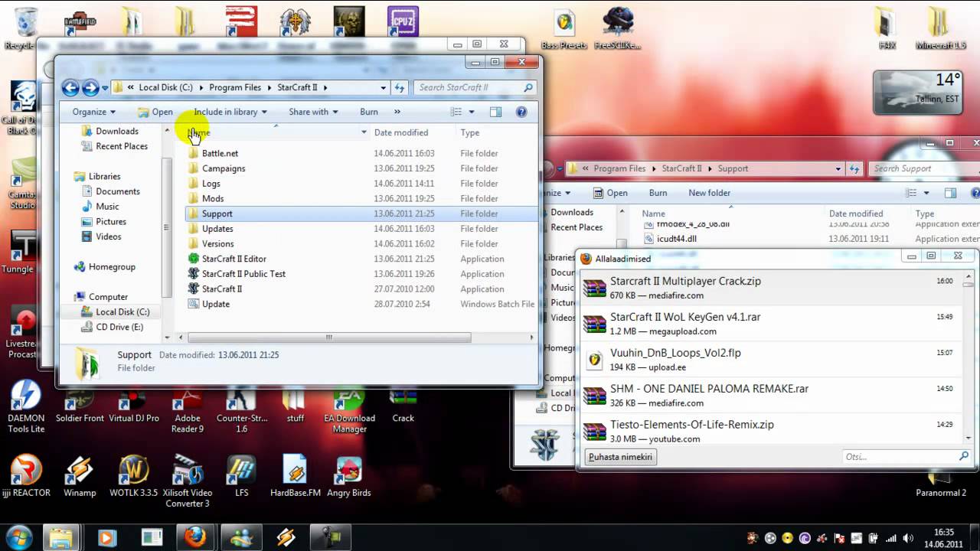Click Burn in StarCraft II toolbar

click(369, 112)
